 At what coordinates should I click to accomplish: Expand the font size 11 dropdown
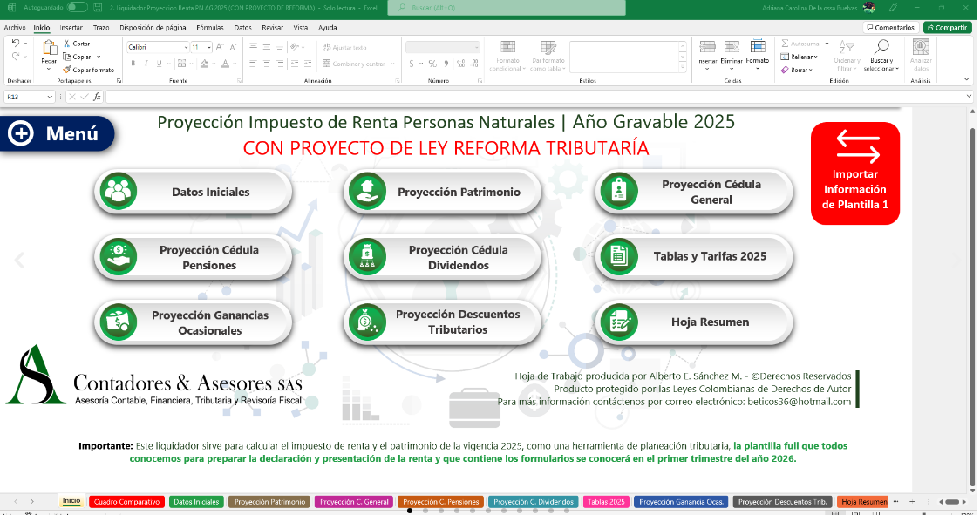click(x=208, y=47)
